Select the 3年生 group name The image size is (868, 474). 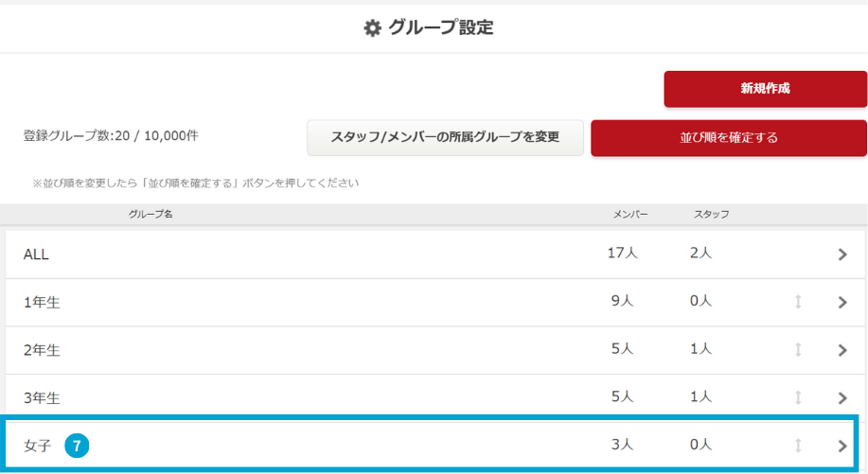coord(42,398)
